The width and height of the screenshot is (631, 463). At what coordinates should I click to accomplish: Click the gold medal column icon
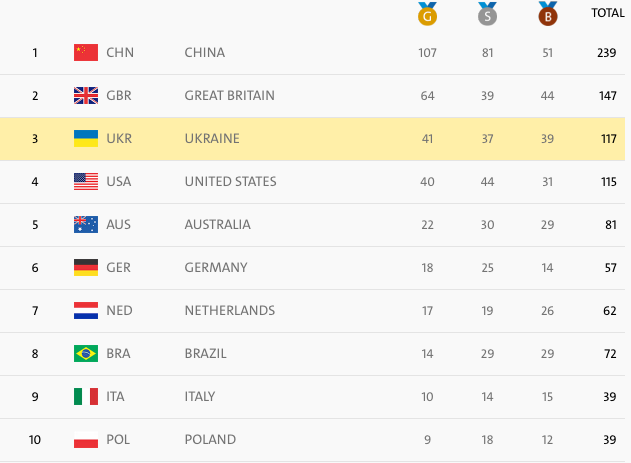pos(427,14)
